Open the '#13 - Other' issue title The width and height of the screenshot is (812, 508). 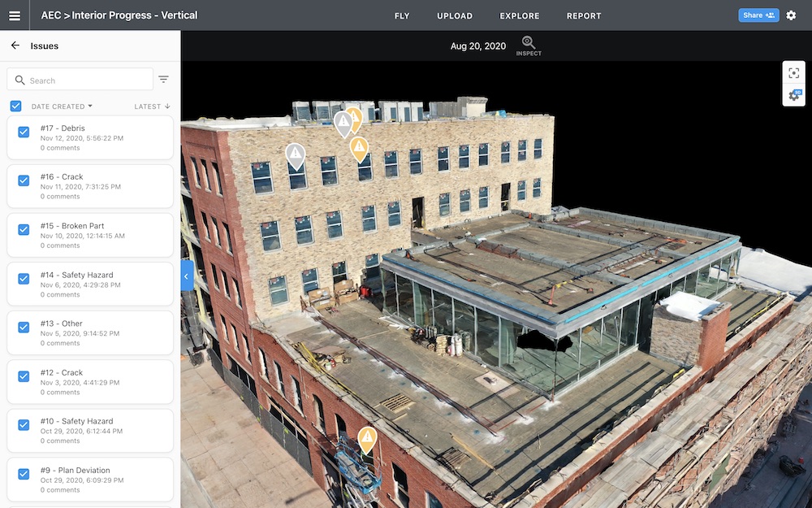click(61, 323)
